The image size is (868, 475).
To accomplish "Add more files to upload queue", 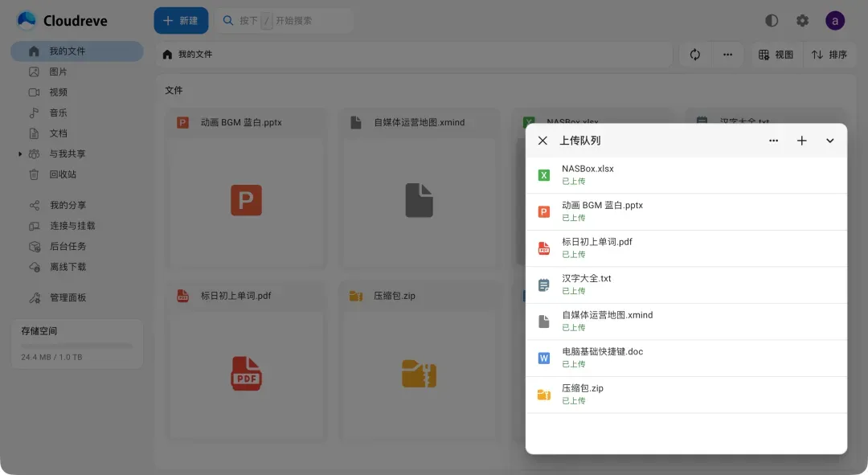I will 801,141.
